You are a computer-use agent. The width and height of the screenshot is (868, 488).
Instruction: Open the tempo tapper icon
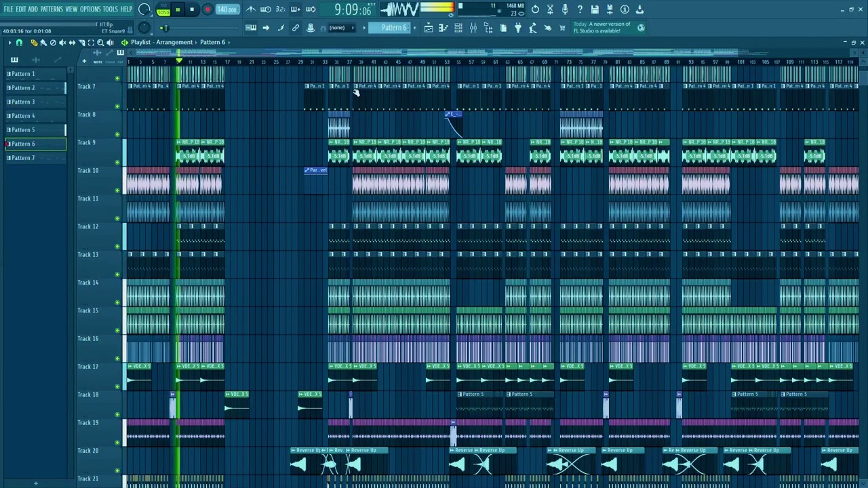pyautogui.click(x=533, y=28)
